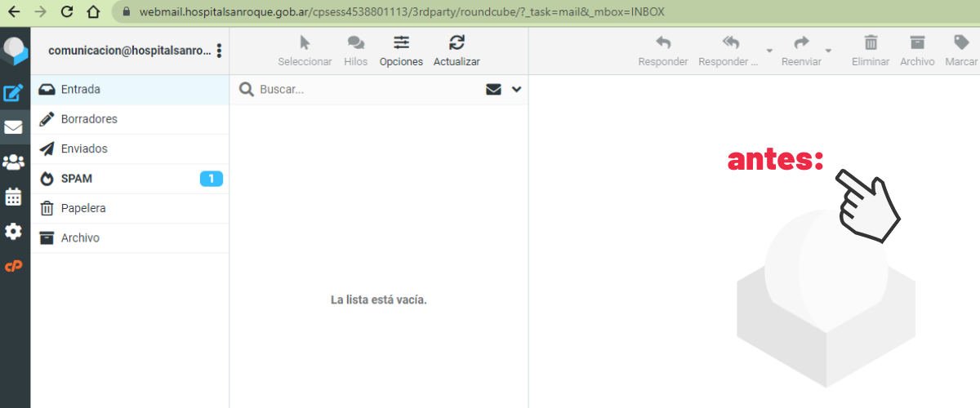Click browser back arrow
The height and width of the screenshot is (408, 980).
coord(15,12)
